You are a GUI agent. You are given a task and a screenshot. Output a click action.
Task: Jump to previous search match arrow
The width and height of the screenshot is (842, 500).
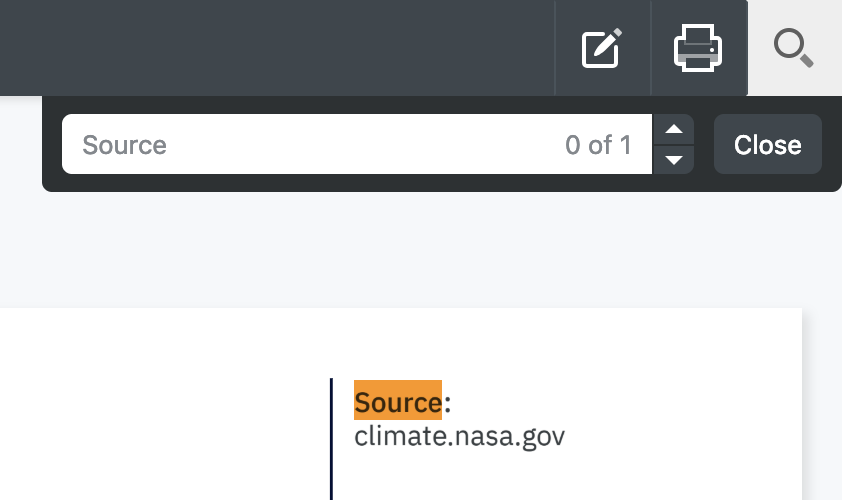click(x=674, y=130)
